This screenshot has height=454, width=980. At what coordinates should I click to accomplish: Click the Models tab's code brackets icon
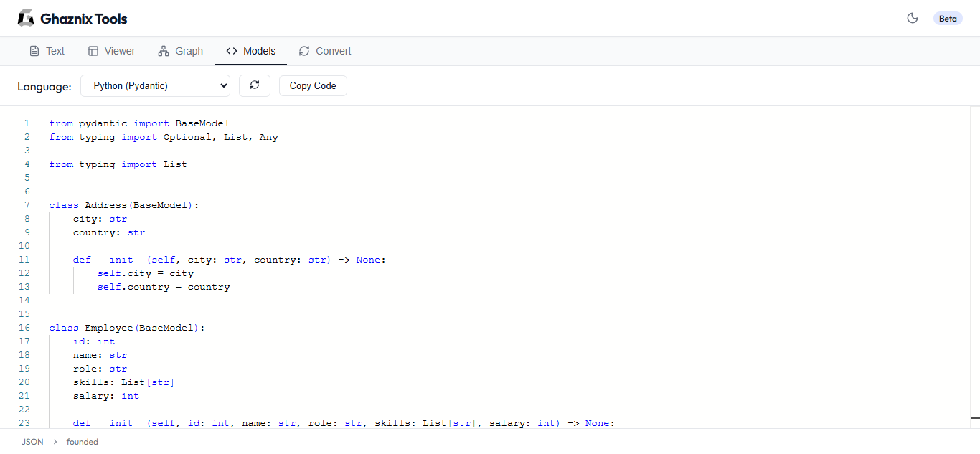point(231,51)
